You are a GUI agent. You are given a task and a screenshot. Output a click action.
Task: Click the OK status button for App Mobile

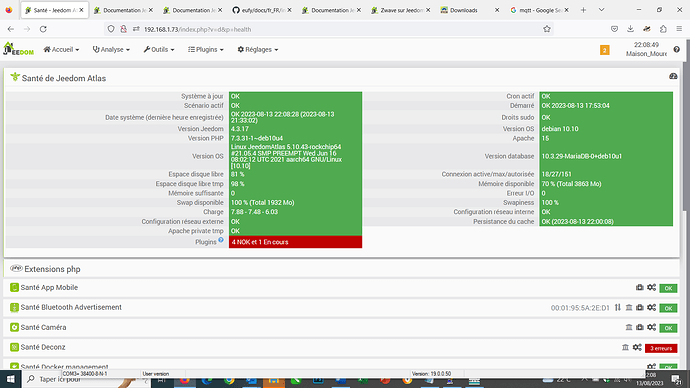[668, 288]
